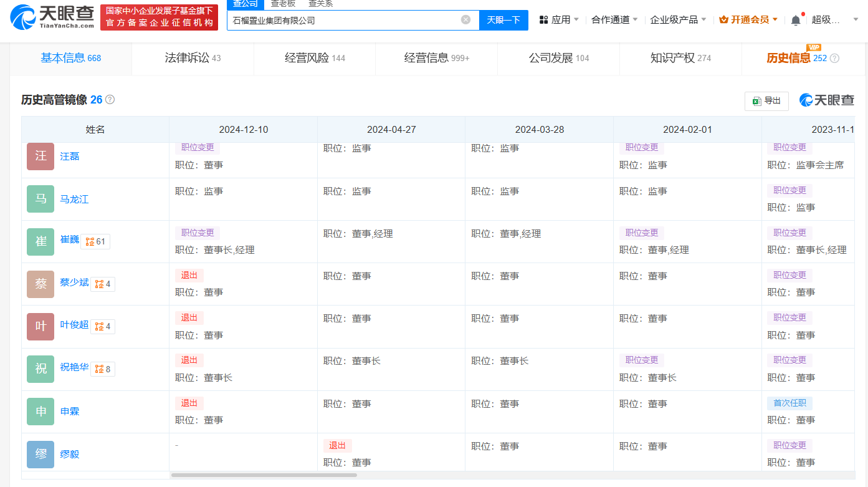Viewport: 868px width, 487px height.
Task: Open the notification bell
Action: (796, 20)
